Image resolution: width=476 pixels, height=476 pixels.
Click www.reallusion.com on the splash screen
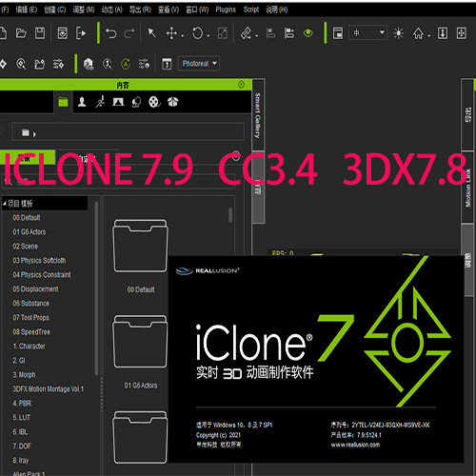[355, 445]
